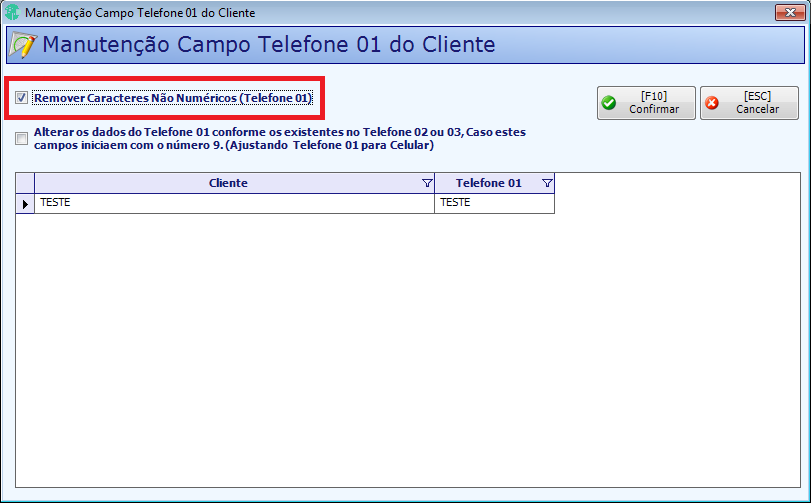Screen dimensions: 811x503
Task: Click the red X Cancelar icon
Action: (x=712, y=103)
